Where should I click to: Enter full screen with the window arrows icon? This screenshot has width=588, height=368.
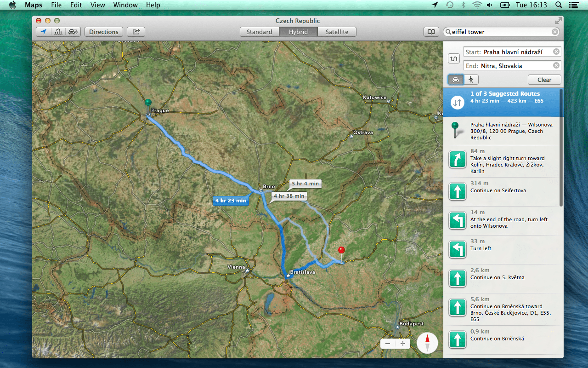558,21
